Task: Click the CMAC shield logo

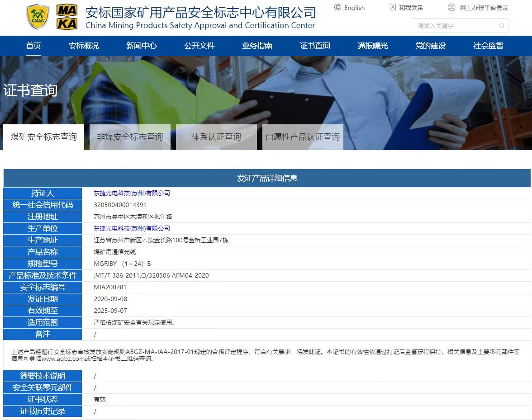Action: pos(38,17)
